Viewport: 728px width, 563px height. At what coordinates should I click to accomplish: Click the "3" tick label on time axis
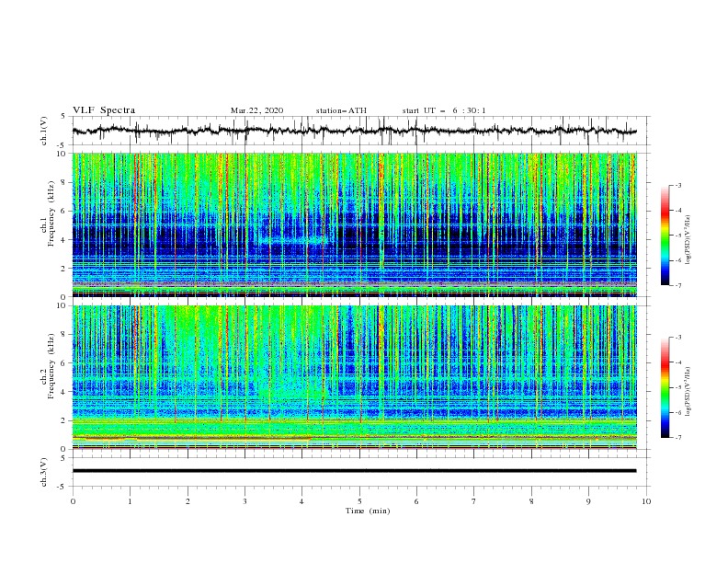click(245, 501)
